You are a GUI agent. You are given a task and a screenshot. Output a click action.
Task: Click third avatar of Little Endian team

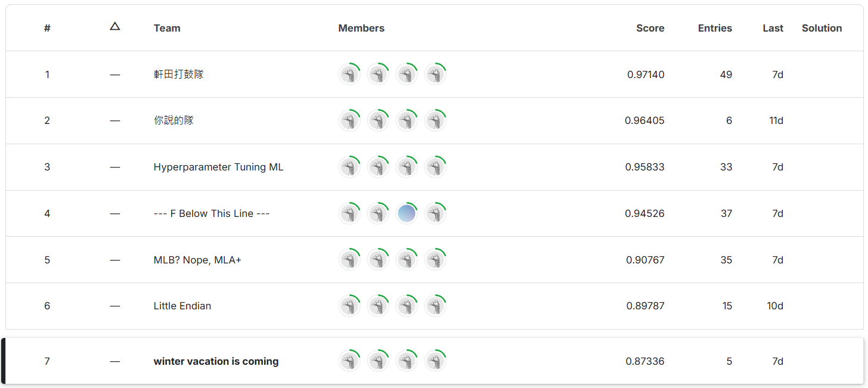click(x=407, y=306)
